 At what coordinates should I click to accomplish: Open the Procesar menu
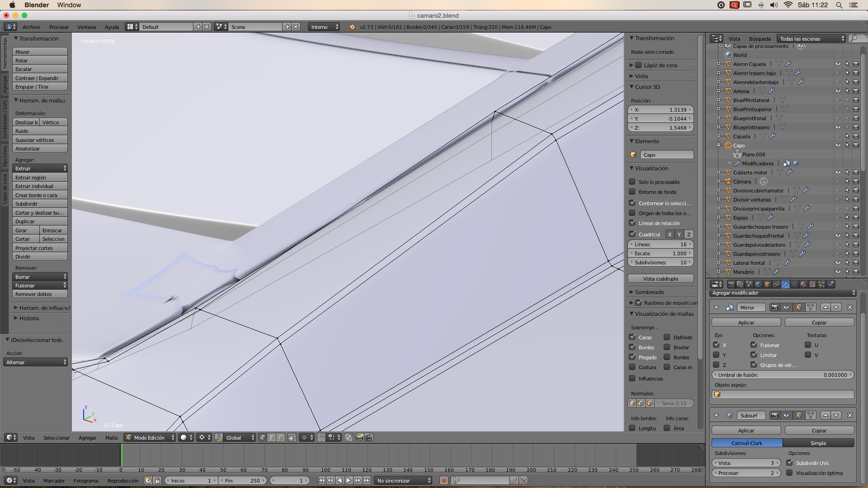59,27
